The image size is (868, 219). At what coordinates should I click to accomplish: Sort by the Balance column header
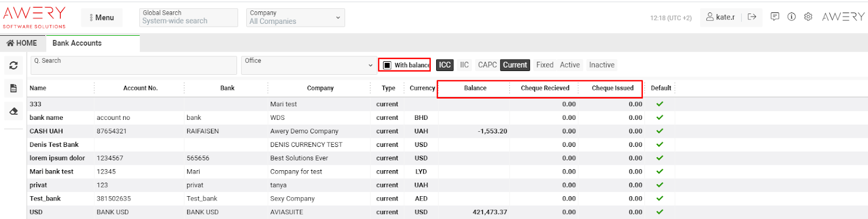475,88
